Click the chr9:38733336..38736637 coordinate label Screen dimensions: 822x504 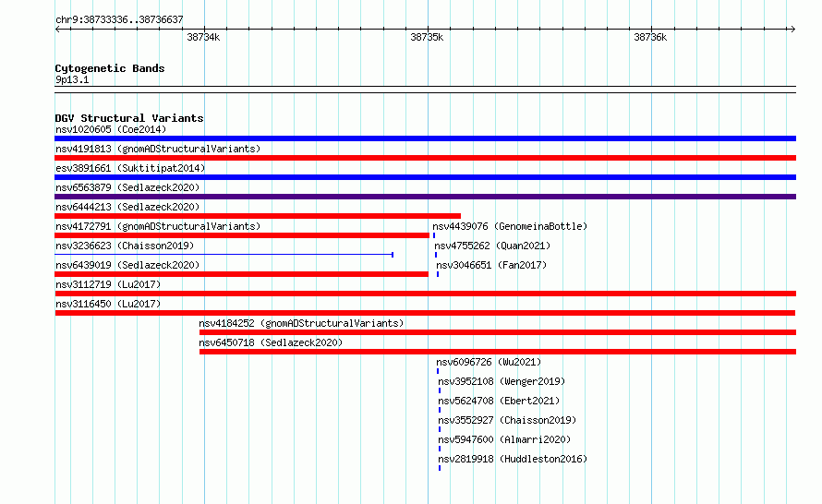tap(119, 20)
